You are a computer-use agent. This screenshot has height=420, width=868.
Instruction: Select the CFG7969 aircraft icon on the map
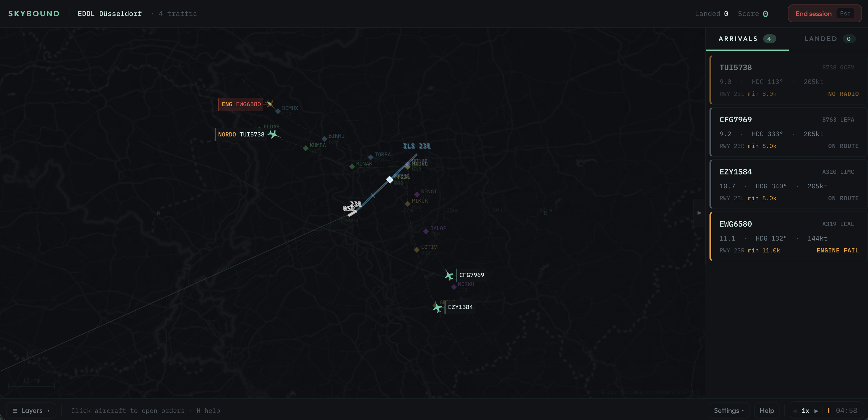pos(449,275)
